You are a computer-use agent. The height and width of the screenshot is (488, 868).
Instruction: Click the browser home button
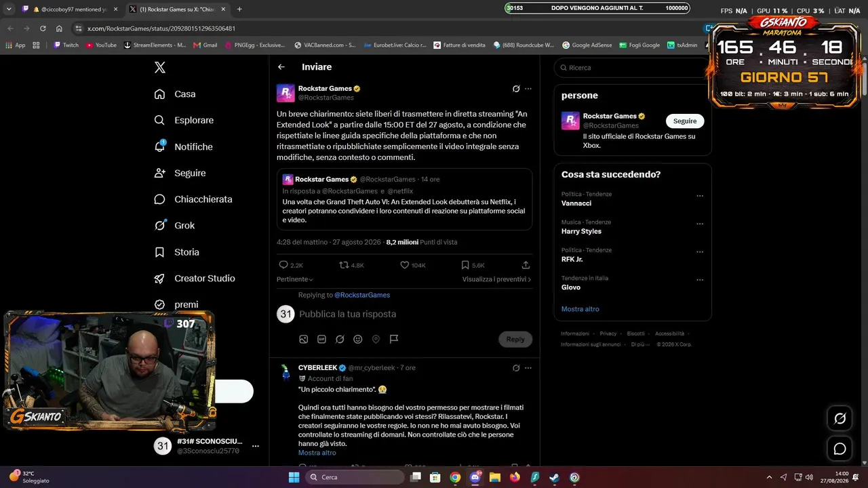(59, 28)
